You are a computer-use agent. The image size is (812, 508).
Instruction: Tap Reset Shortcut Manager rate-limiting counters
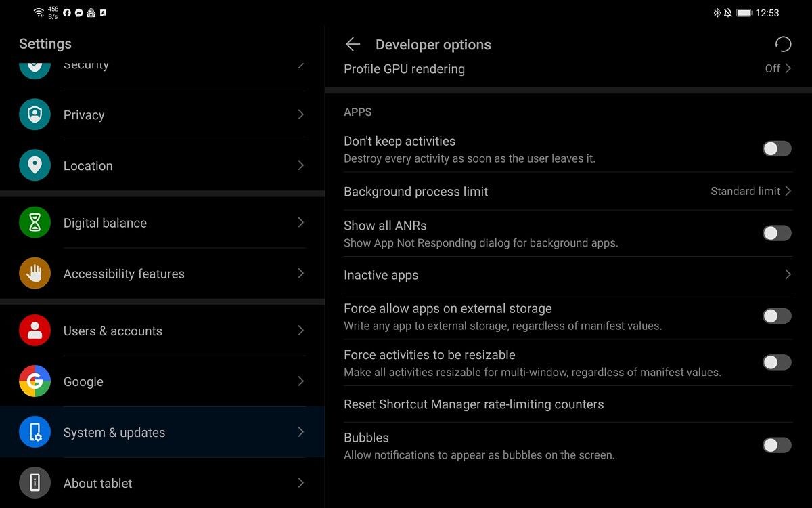click(474, 404)
